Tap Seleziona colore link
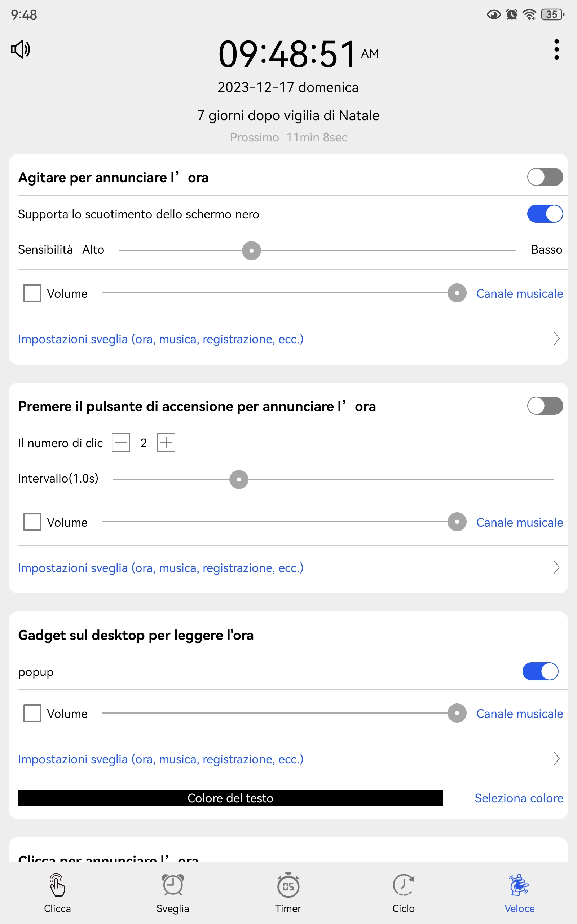 [519, 798]
